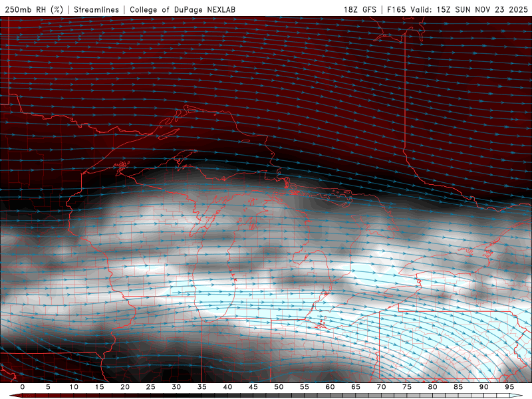
Task: Click the colorbar label "0"
Action: point(23,387)
